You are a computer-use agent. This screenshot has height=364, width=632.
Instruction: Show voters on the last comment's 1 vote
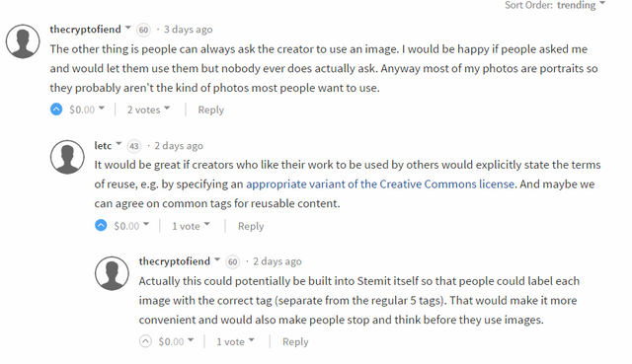(x=235, y=341)
